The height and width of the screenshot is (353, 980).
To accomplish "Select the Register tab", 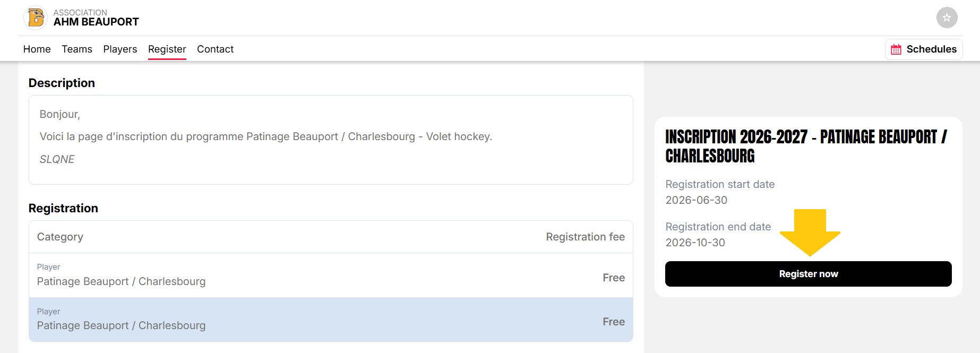I will click(167, 49).
